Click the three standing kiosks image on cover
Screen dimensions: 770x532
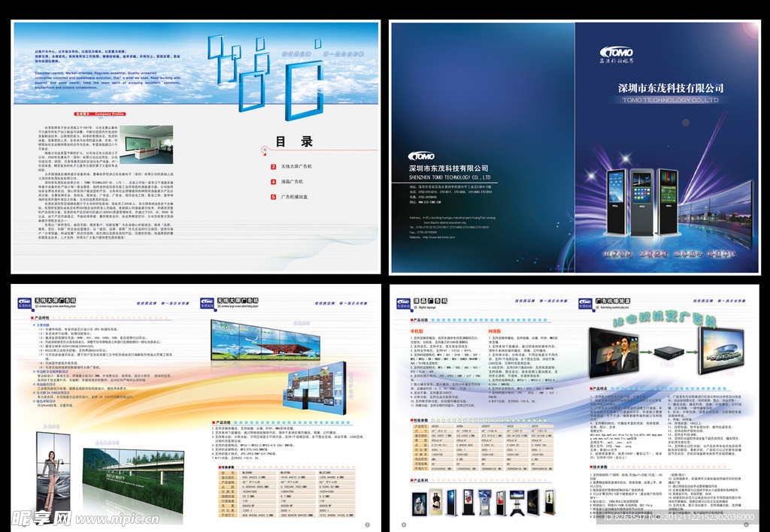(x=642, y=201)
